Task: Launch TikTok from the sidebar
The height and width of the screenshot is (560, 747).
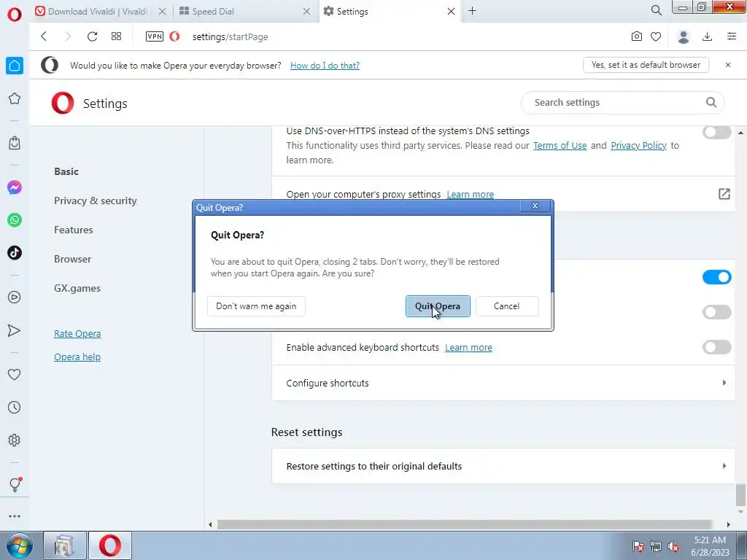Action: click(x=15, y=253)
